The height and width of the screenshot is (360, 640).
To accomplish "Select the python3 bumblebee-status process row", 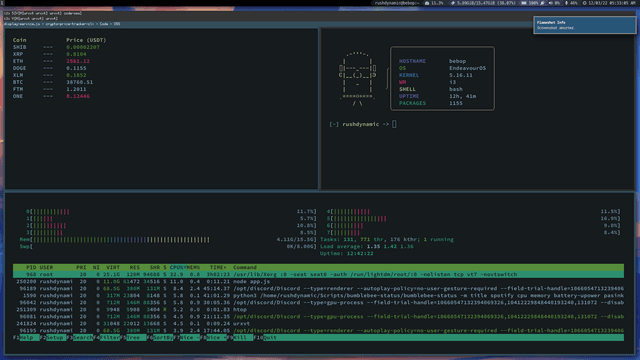I will (318, 296).
